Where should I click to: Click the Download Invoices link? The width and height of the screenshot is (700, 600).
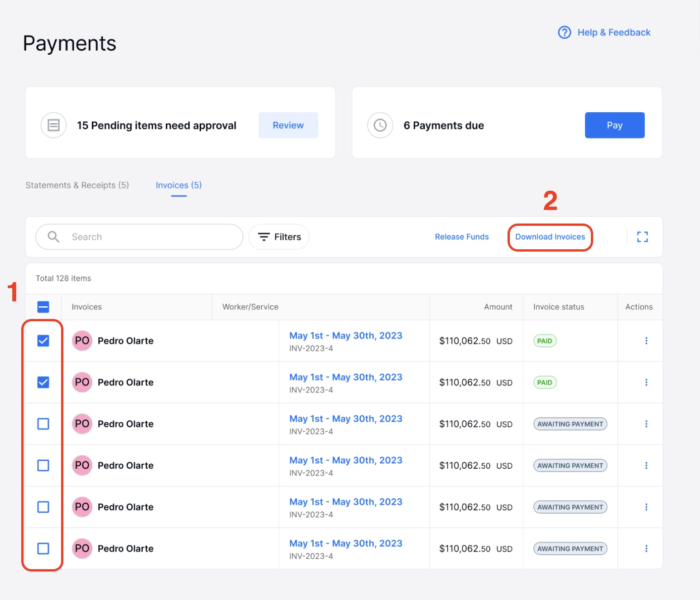(x=550, y=237)
